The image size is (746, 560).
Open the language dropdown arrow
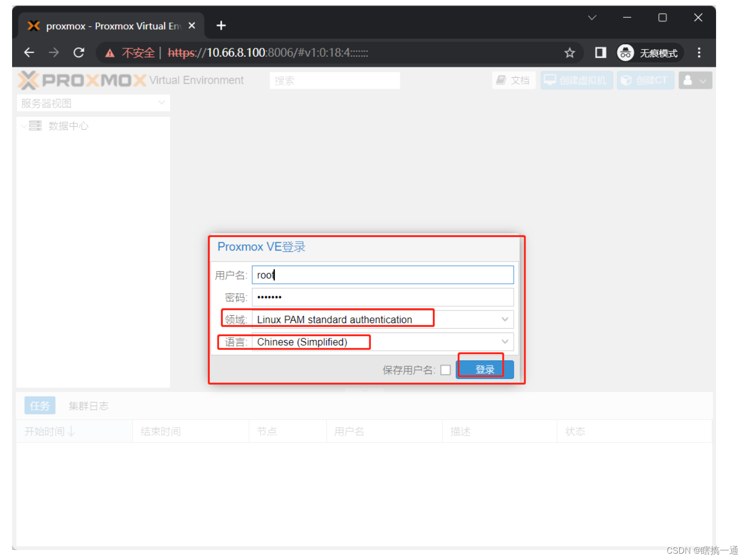click(505, 342)
